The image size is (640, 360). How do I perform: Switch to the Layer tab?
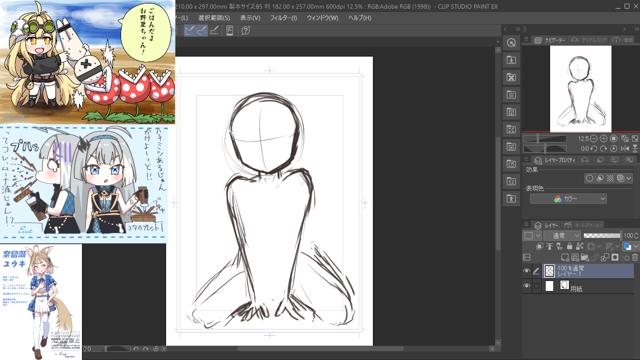pos(548,225)
